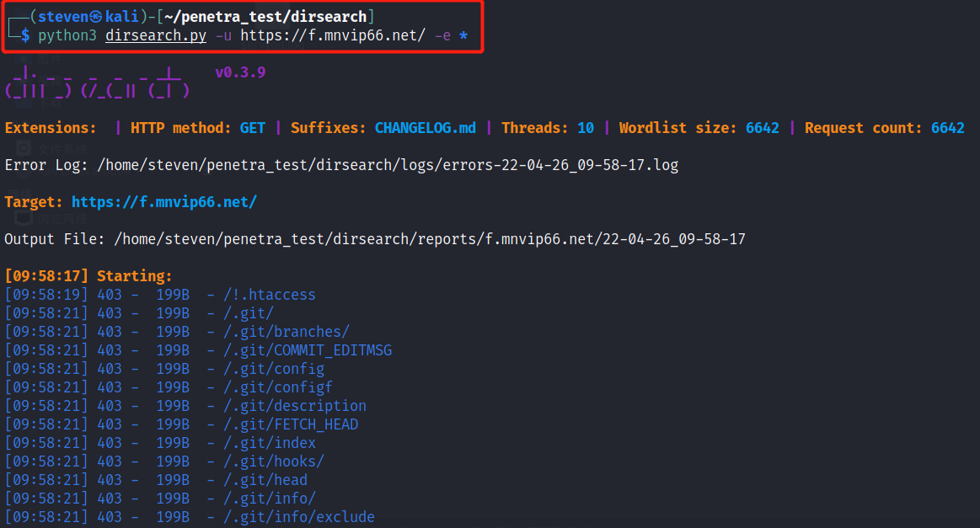Click the -u flag in the command
The width and height of the screenshot is (980, 528).
click(223, 35)
